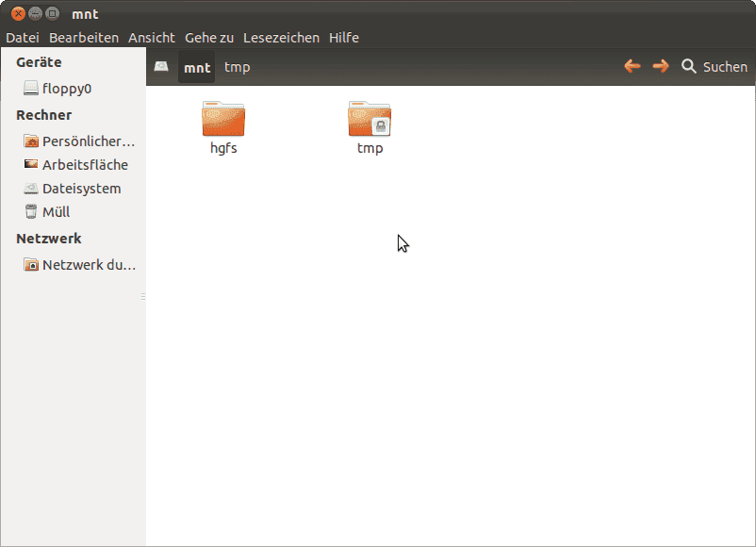Click the sidebar pane resize handle
Screen dimensions: 756x547
(143, 297)
